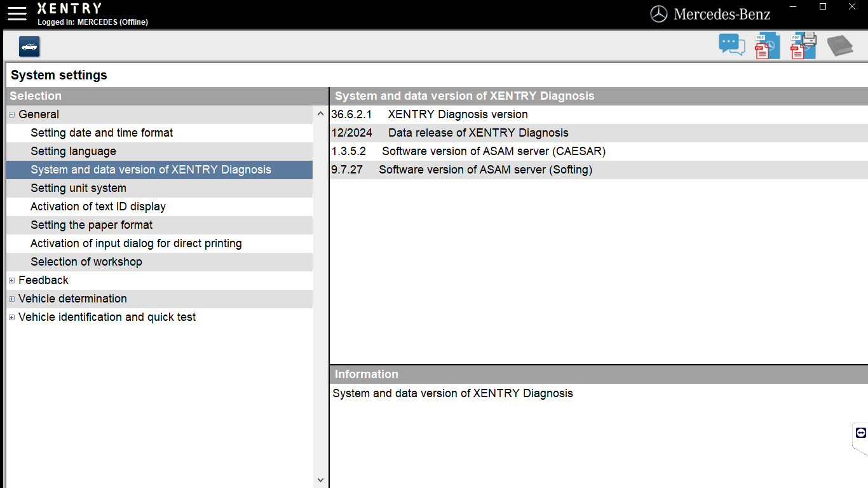Expand the Feedback tree node
This screenshot has height=488, width=868.
tap(12, 281)
